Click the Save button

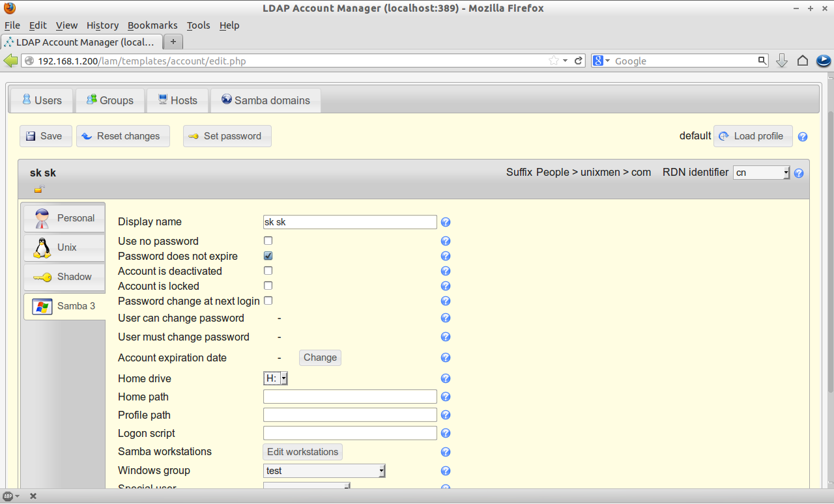pyautogui.click(x=45, y=136)
